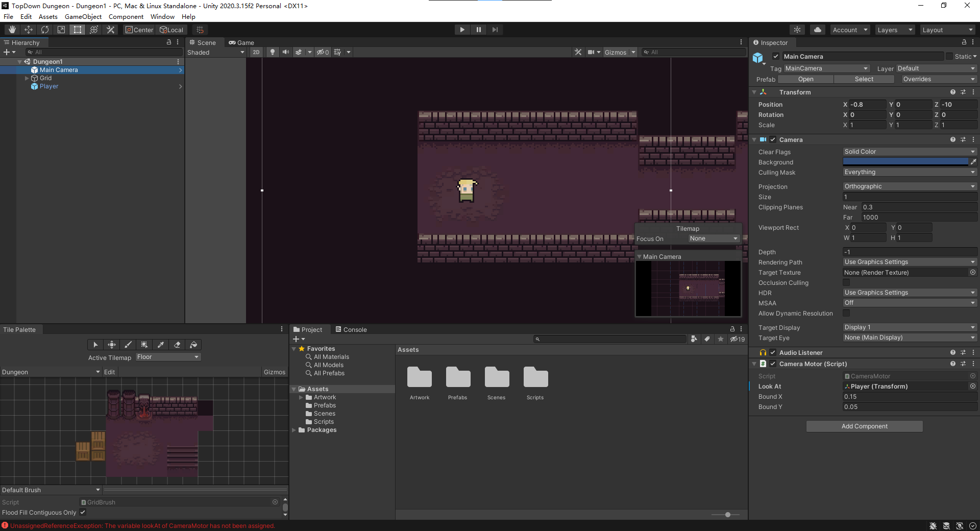
Task: Click the Add Component button
Action: coord(864,426)
